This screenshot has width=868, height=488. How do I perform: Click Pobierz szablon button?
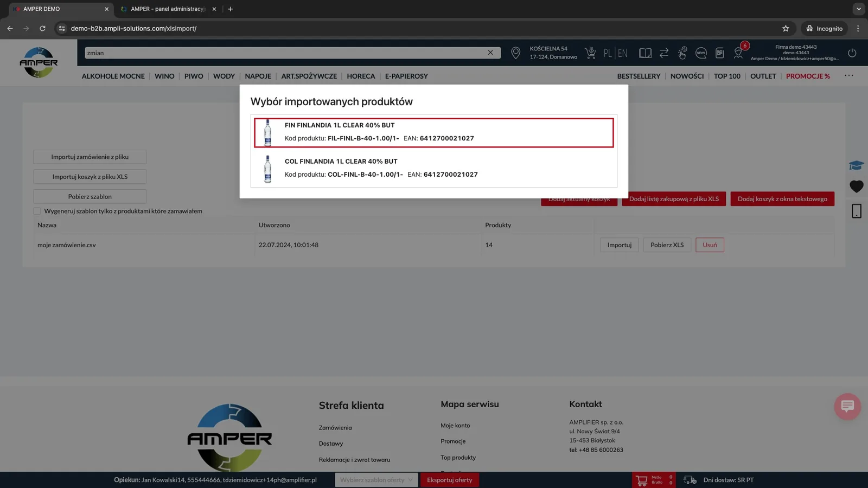pos(90,196)
